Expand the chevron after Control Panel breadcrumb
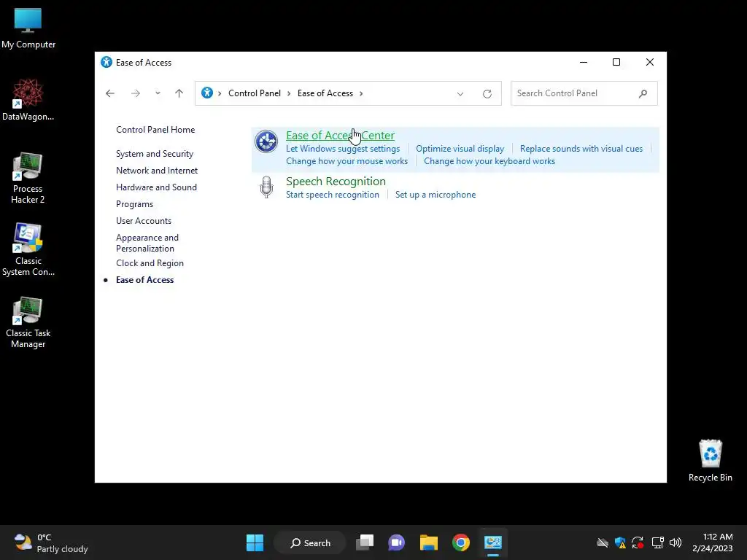The width and height of the screenshot is (747, 560). 289,93
